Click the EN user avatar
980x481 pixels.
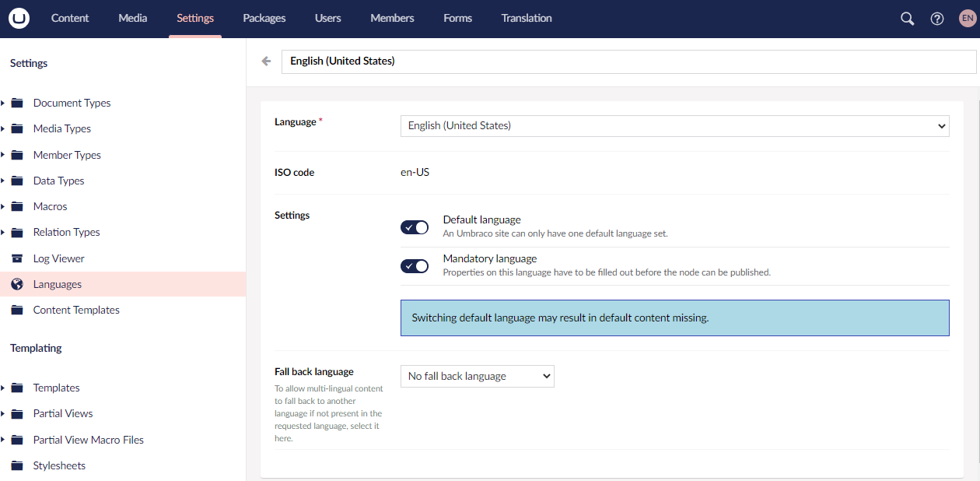967,19
